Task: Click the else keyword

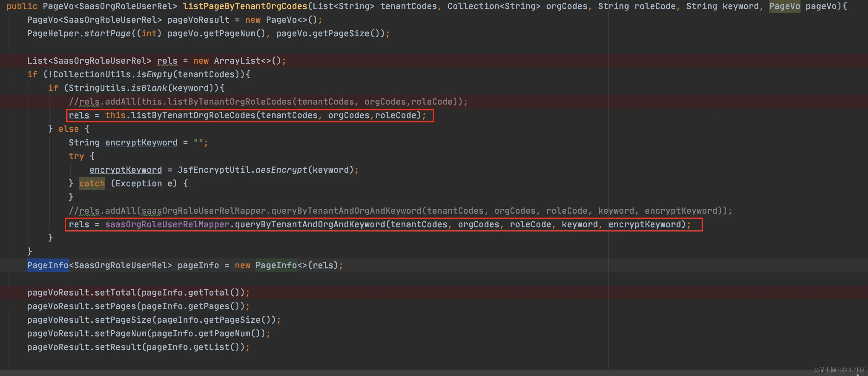Action: pos(68,129)
